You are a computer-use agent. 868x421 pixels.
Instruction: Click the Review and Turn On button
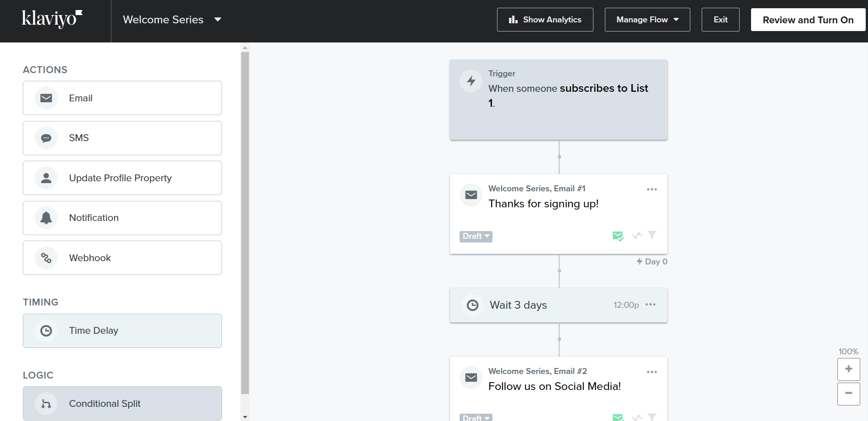(x=808, y=20)
